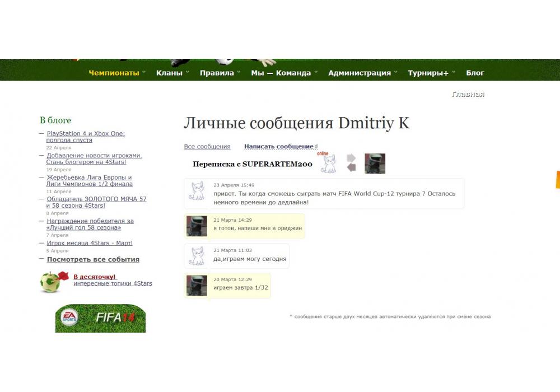Click avatar on 21 Марта 14:29 message

click(197, 226)
